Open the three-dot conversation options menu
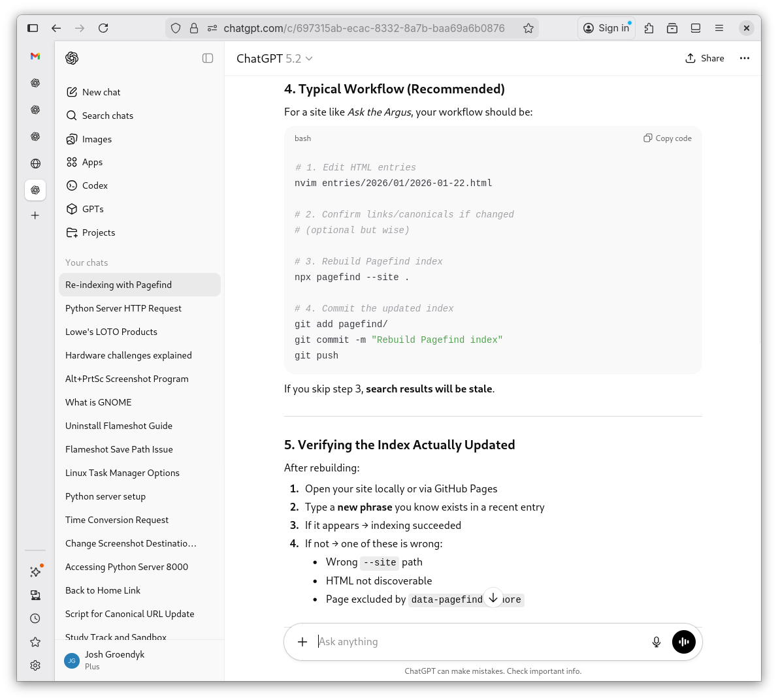Screen dimensions: 778x700 [745, 58]
